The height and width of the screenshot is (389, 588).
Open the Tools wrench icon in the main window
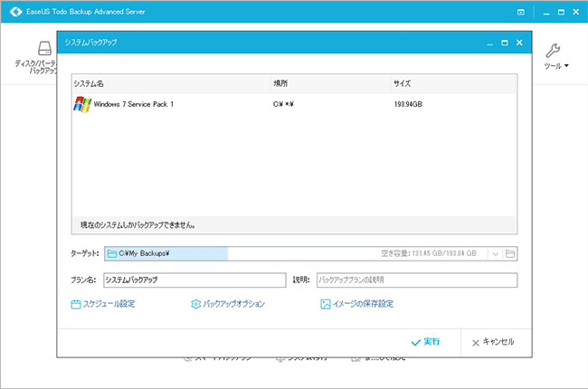pyautogui.click(x=553, y=51)
